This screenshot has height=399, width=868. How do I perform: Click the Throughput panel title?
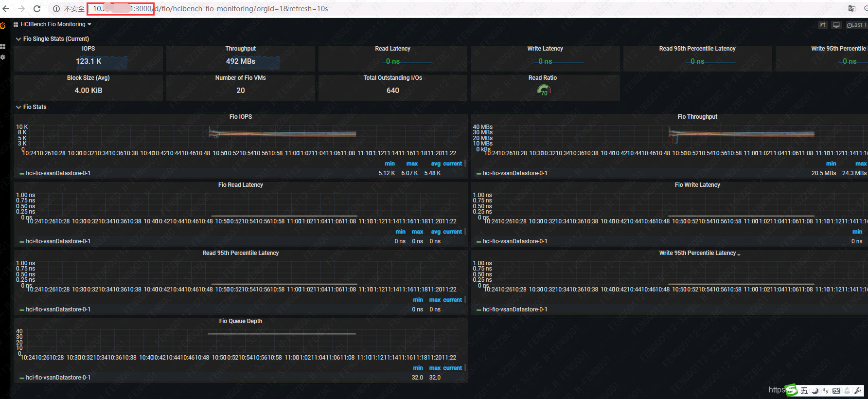(x=241, y=49)
